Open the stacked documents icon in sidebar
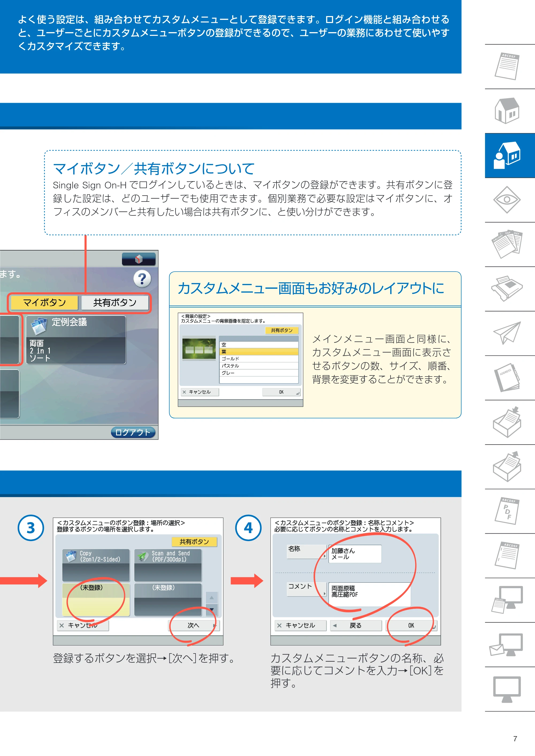This screenshot has height=756, width=535. [x=507, y=244]
